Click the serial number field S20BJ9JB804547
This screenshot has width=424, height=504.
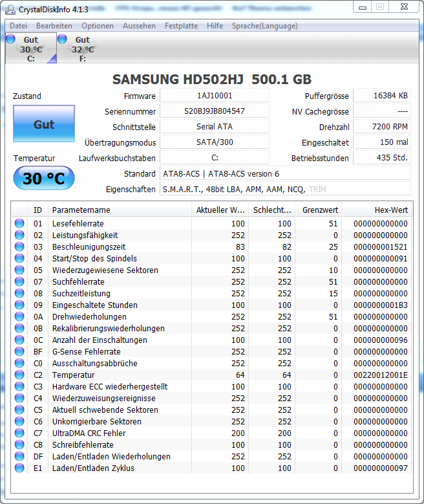[215, 111]
